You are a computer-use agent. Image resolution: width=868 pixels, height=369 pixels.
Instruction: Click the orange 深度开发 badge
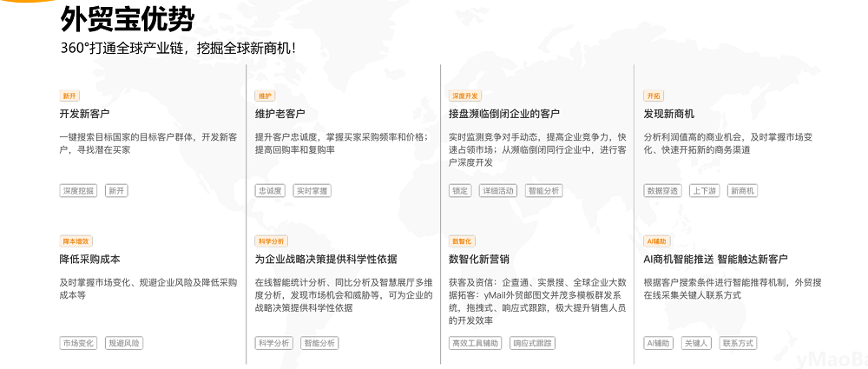(x=464, y=96)
